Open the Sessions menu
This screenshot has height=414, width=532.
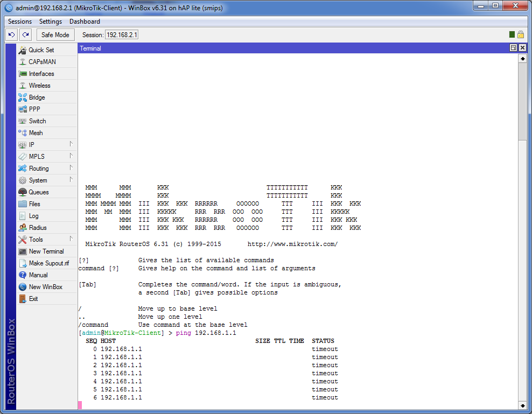click(20, 22)
